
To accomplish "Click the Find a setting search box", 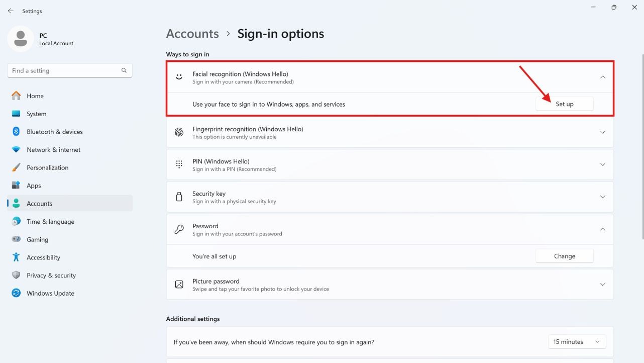I will click(x=64, y=70).
